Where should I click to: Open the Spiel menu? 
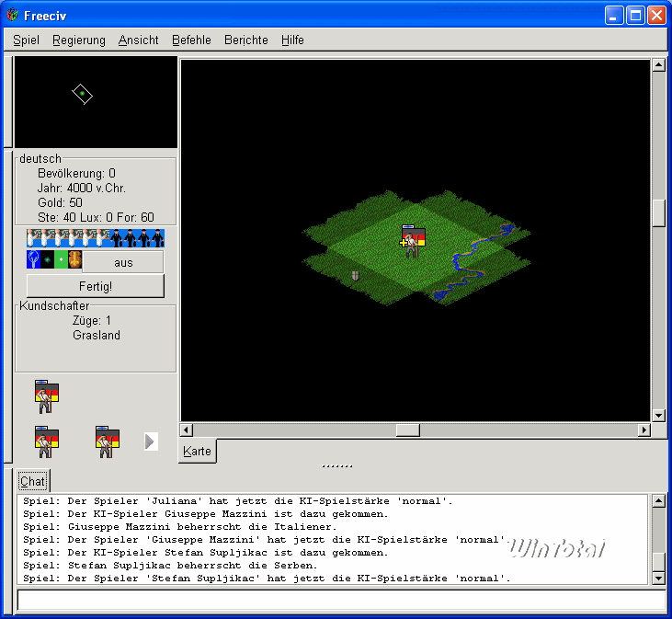pyautogui.click(x=26, y=40)
